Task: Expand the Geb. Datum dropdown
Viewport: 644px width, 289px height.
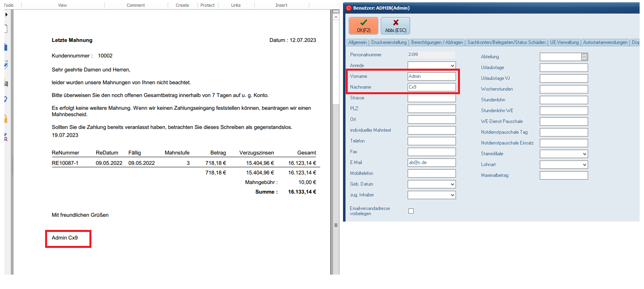Action: [x=452, y=184]
